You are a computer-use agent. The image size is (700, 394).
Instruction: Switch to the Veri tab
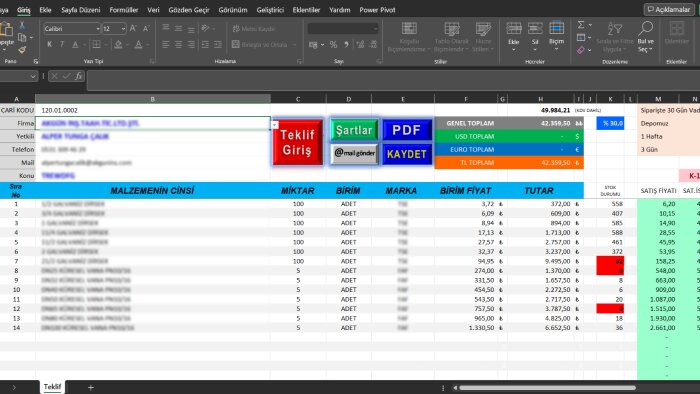pos(153,9)
